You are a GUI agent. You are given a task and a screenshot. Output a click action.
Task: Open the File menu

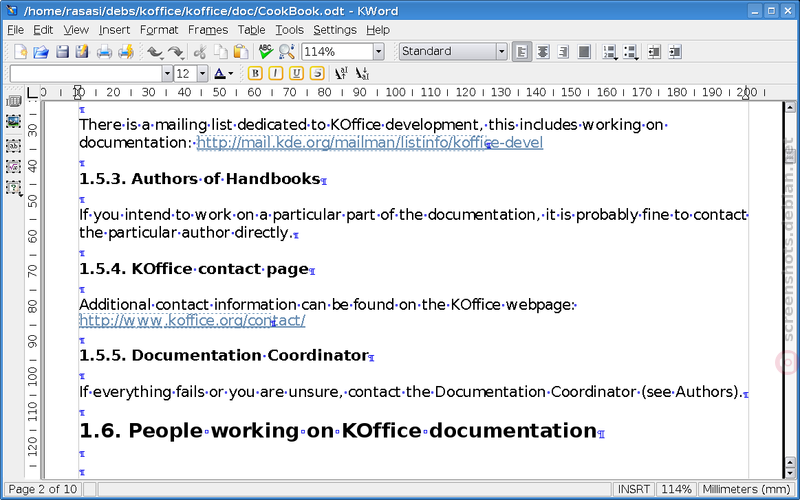(15, 30)
